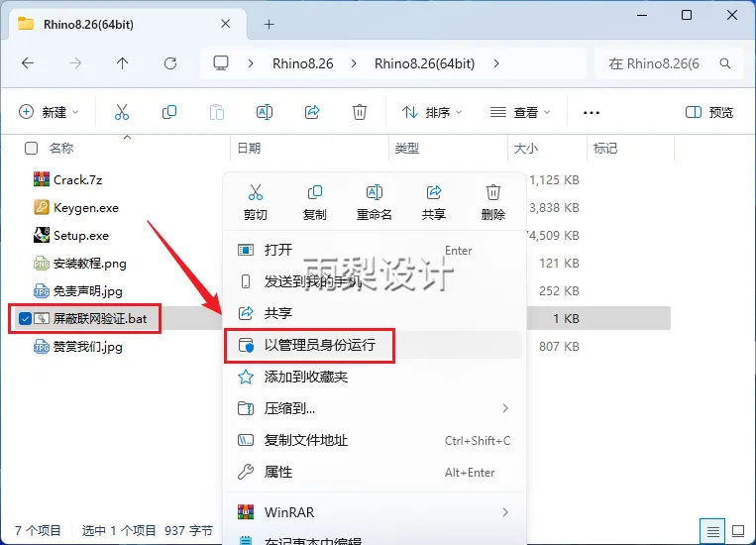Go back with the left arrow
This screenshot has width=756, height=545.
point(28,63)
